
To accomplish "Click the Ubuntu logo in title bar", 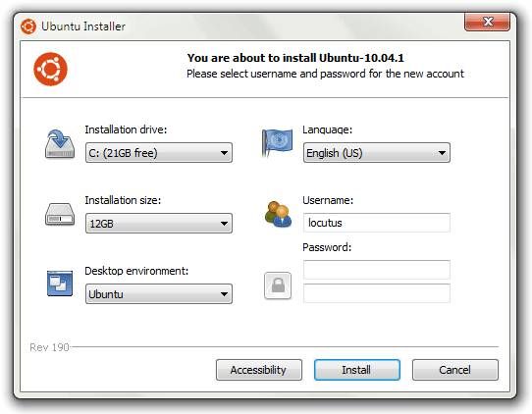I will (x=28, y=26).
